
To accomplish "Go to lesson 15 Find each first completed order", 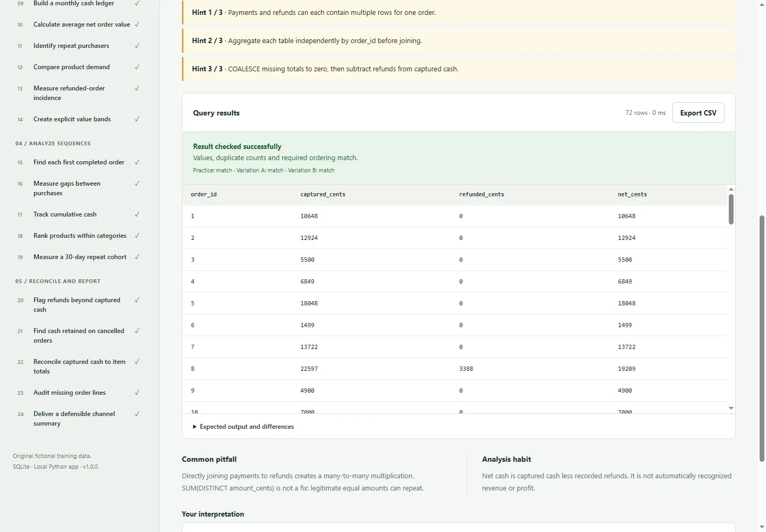I will [79, 162].
